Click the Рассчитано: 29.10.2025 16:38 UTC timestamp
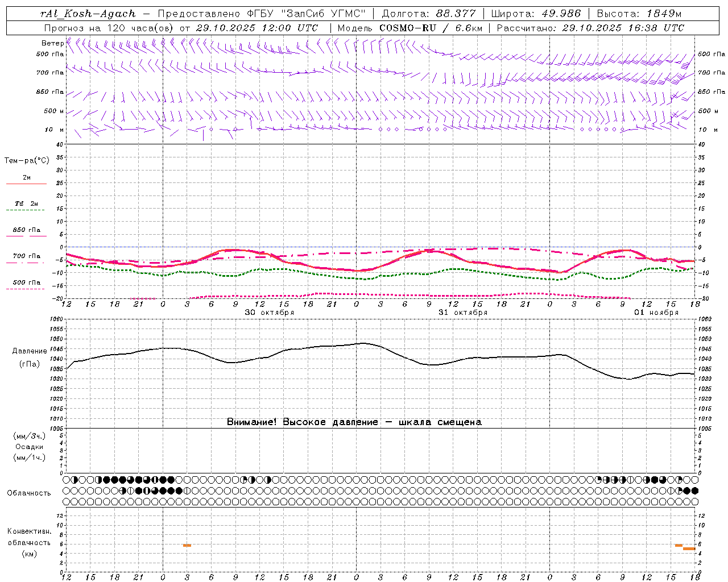The image size is (728, 582). (590, 28)
